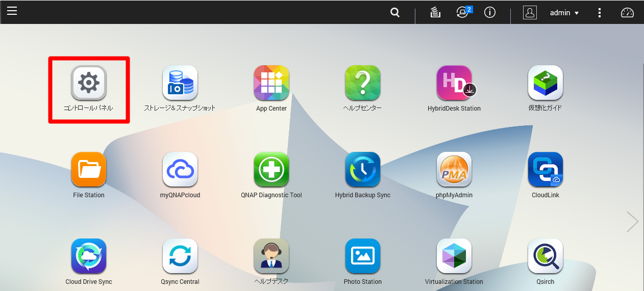The image size is (644, 291).
Task: Open Cloud Drive Sync icon
Action: pyautogui.click(x=89, y=256)
